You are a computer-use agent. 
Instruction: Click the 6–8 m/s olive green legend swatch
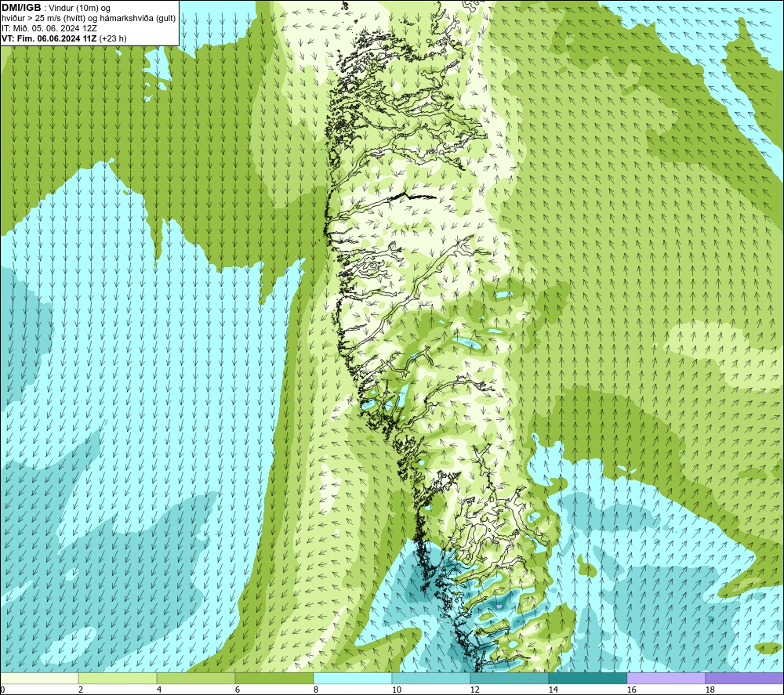pos(274,678)
